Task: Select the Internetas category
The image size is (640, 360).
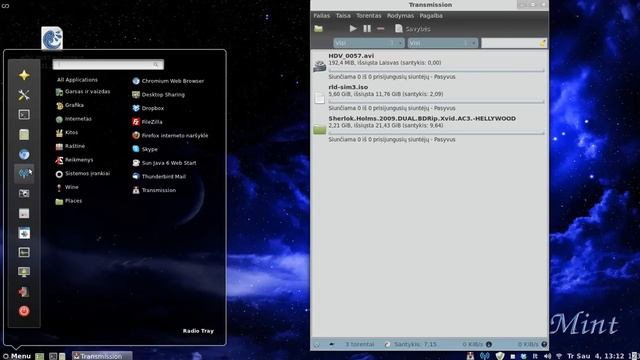Action: 73,119
